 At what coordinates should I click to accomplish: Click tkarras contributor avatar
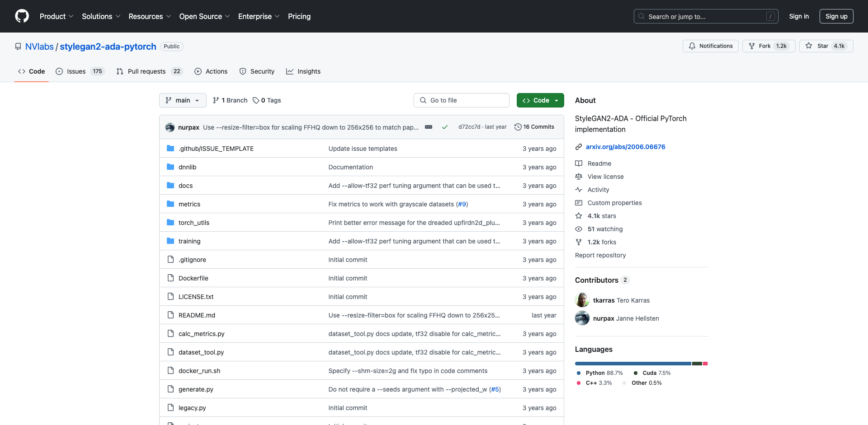click(582, 300)
